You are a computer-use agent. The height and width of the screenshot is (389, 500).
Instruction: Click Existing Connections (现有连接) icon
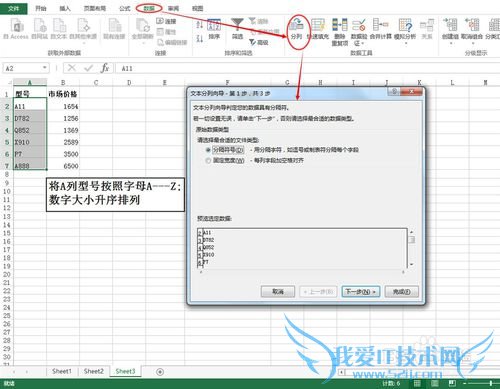click(114, 29)
